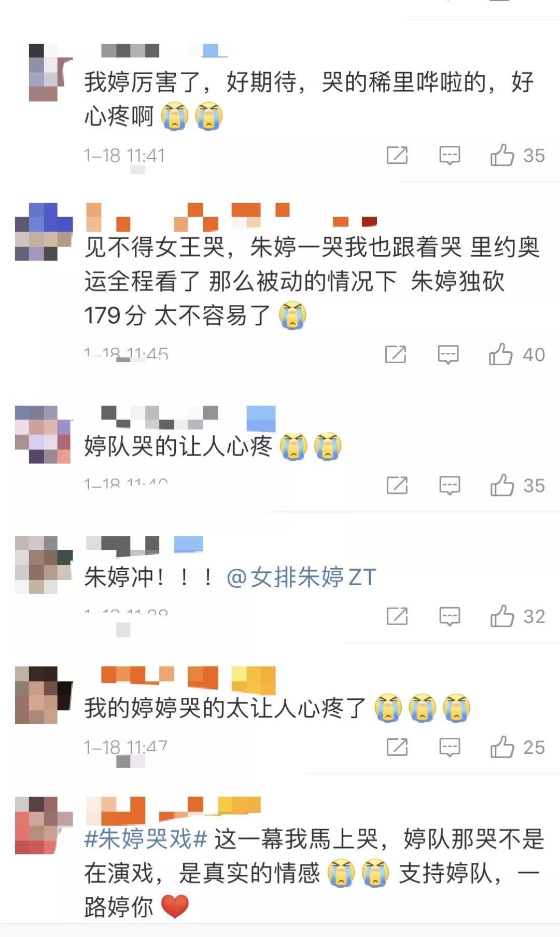
Task: Repost the 我的婷婷 comment with 25 likes
Action: tap(397, 747)
